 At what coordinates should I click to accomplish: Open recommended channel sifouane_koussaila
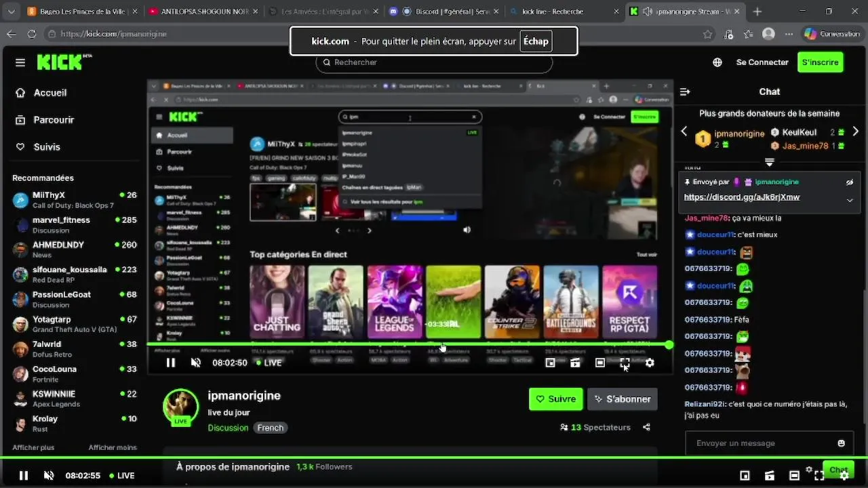pos(75,274)
